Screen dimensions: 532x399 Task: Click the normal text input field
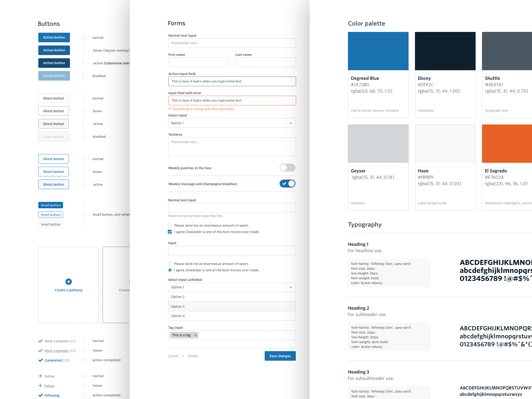pyautogui.click(x=232, y=43)
